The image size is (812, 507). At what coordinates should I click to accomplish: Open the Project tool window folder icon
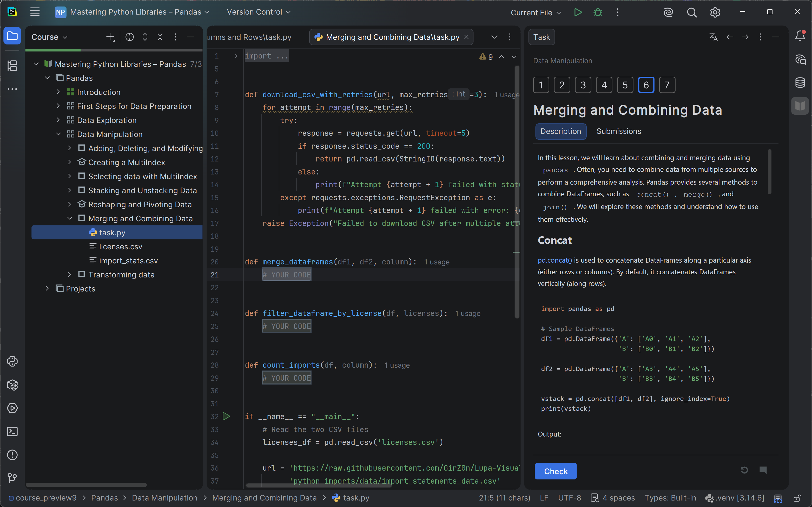pos(12,36)
